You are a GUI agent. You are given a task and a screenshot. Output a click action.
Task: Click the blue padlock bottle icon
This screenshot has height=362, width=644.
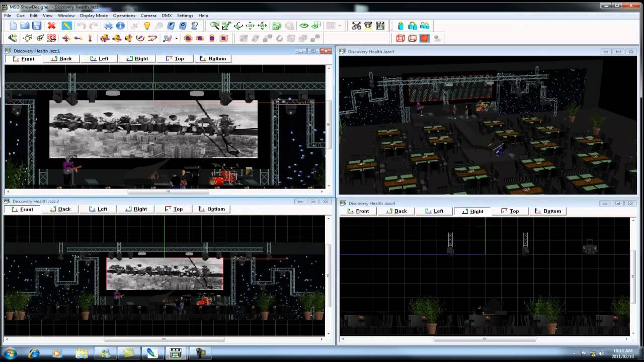(401, 26)
